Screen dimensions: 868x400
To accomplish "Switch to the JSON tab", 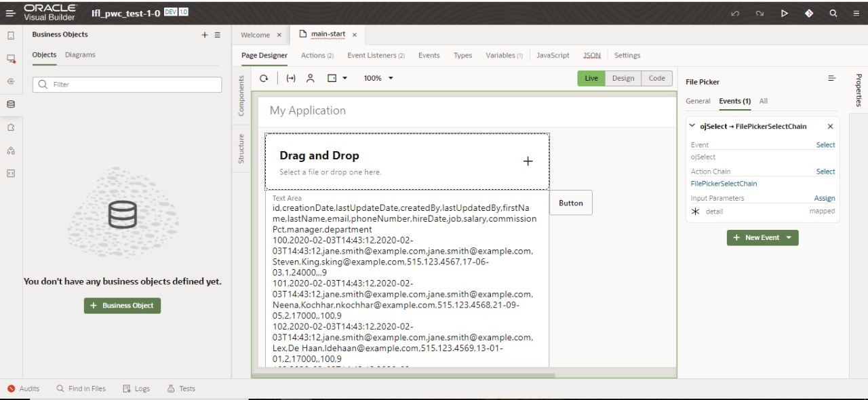I will click(591, 55).
